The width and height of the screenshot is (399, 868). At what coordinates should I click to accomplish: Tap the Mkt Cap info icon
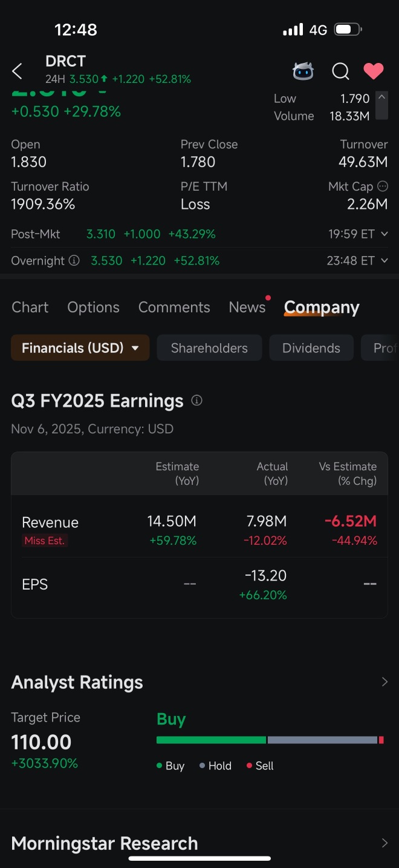[x=383, y=186]
